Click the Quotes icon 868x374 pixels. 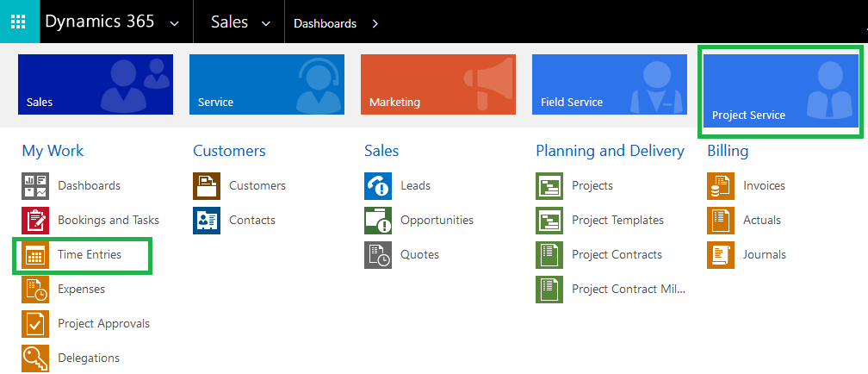pos(378,255)
